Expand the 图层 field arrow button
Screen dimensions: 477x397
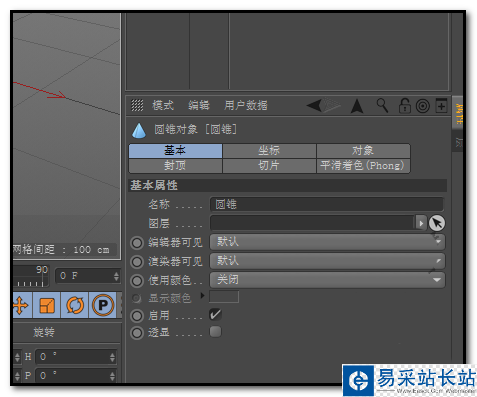pyautogui.click(x=421, y=223)
